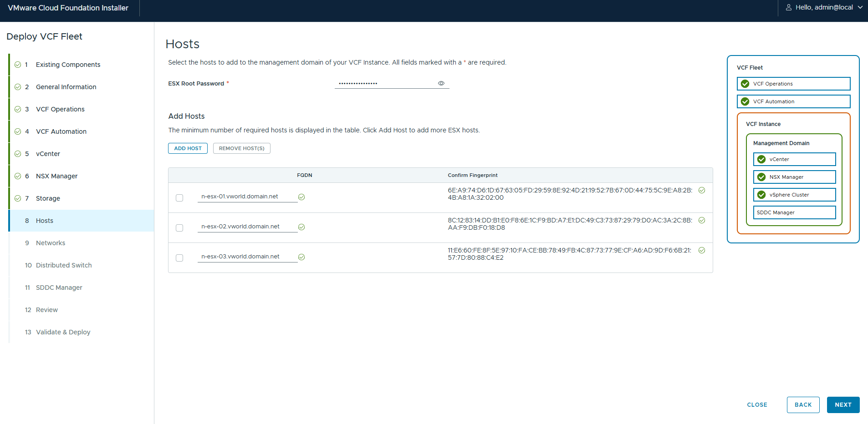The width and height of the screenshot is (868, 424).
Task: Click the BACK button
Action: pyautogui.click(x=803, y=405)
